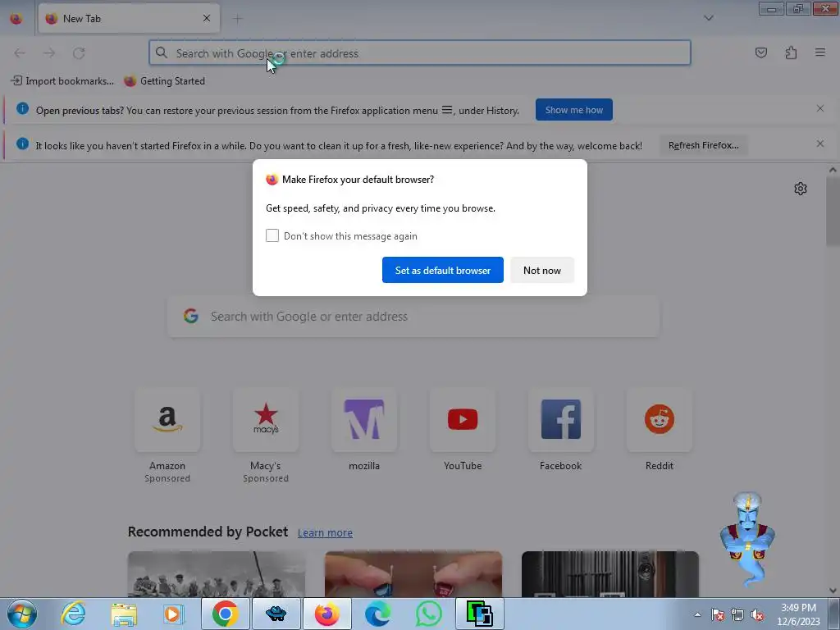840x630 pixels.
Task: Expand the List all tabs chevron
Action: (x=708, y=18)
